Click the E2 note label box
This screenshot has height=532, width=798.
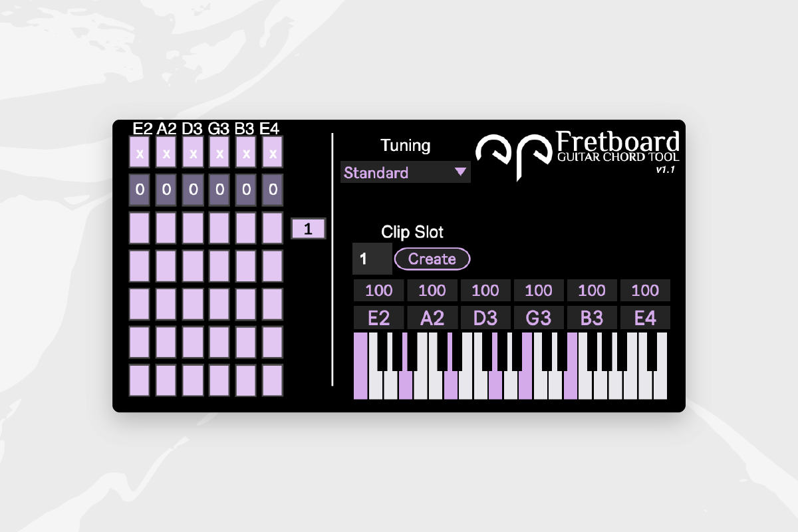pyautogui.click(x=379, y=318)
